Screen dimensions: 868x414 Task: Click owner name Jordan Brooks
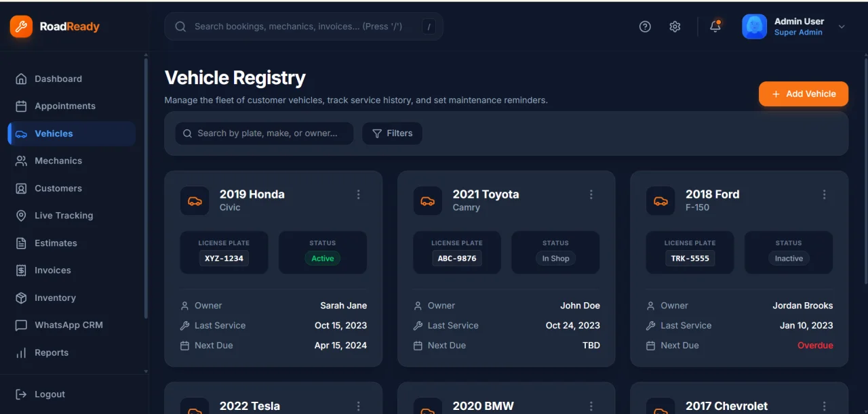point(803,306)
